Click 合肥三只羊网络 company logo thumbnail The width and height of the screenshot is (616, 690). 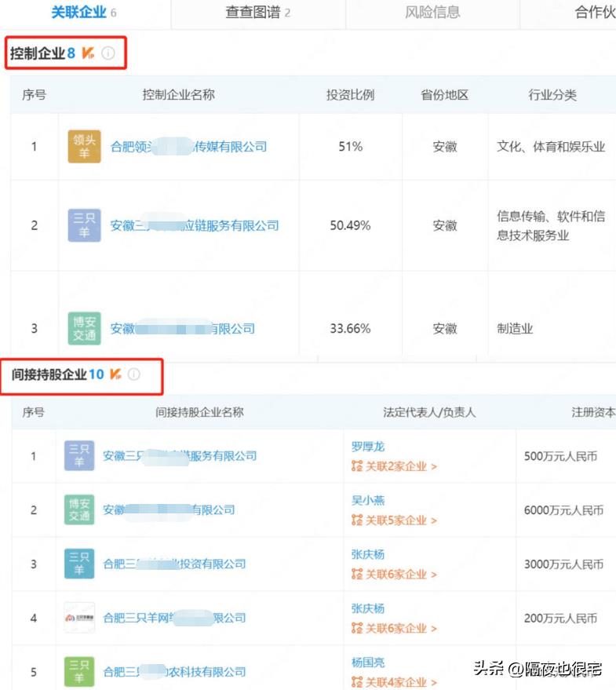click(x=79, y=618)
